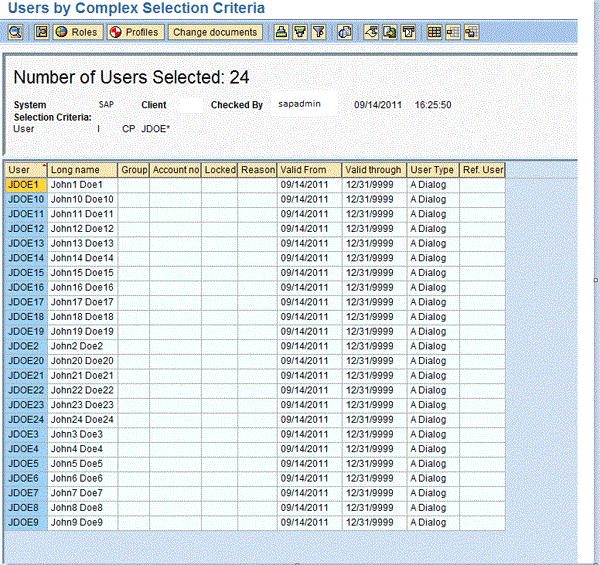Click the sort descending toolbar icon
Viewport: 600px width, 565px height.
(300, 32)
